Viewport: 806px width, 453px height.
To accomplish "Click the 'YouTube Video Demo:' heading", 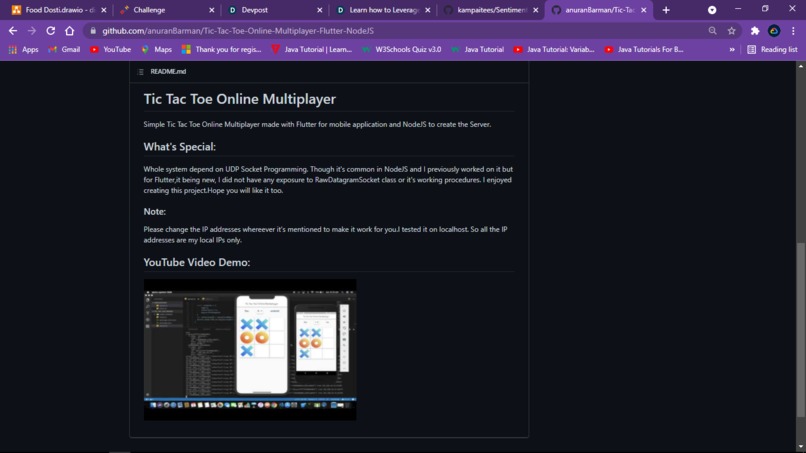I will tap(196, 262).
